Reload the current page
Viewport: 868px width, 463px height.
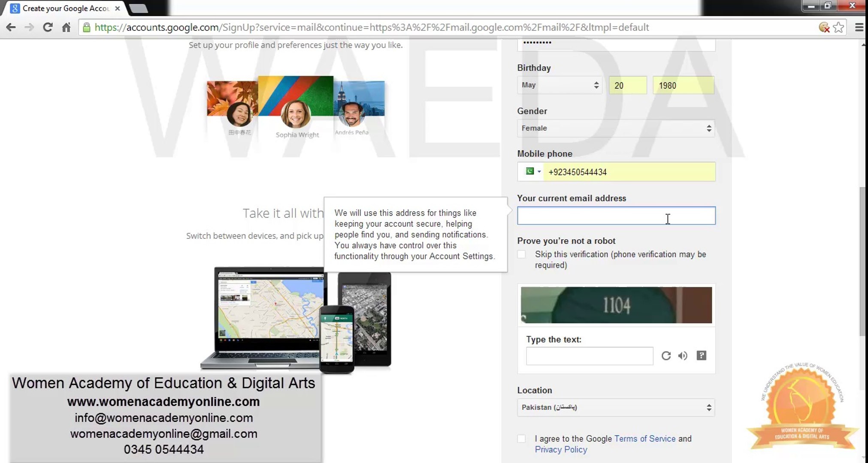tap(48, 27)
